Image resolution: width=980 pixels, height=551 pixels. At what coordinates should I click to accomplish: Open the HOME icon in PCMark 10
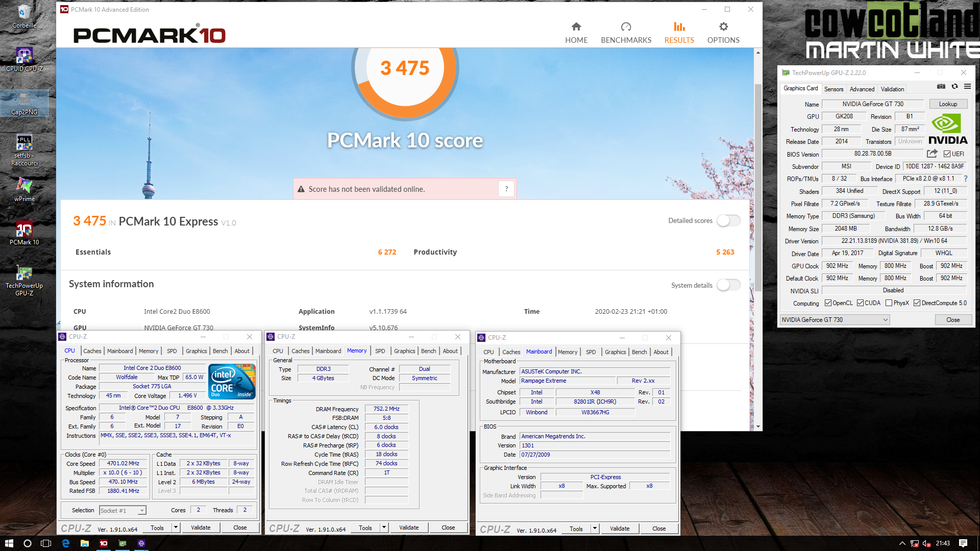(576, 27)
